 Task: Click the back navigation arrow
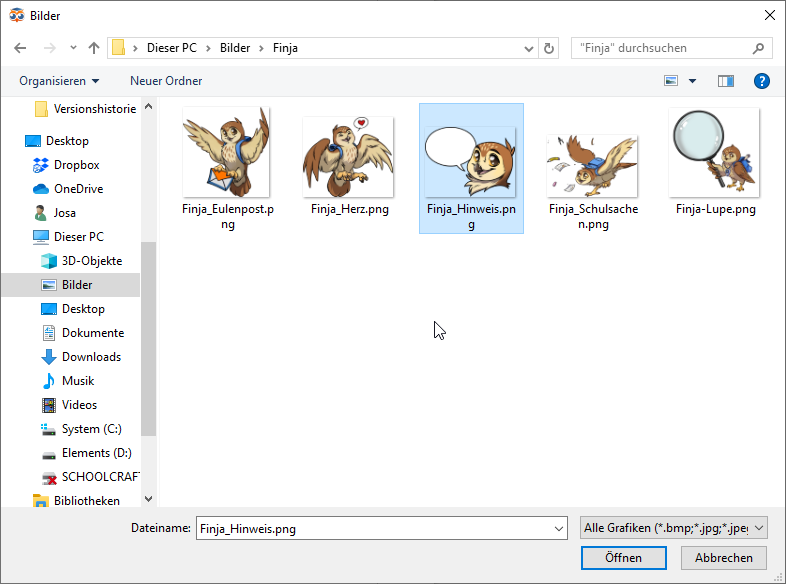point(20,48)
